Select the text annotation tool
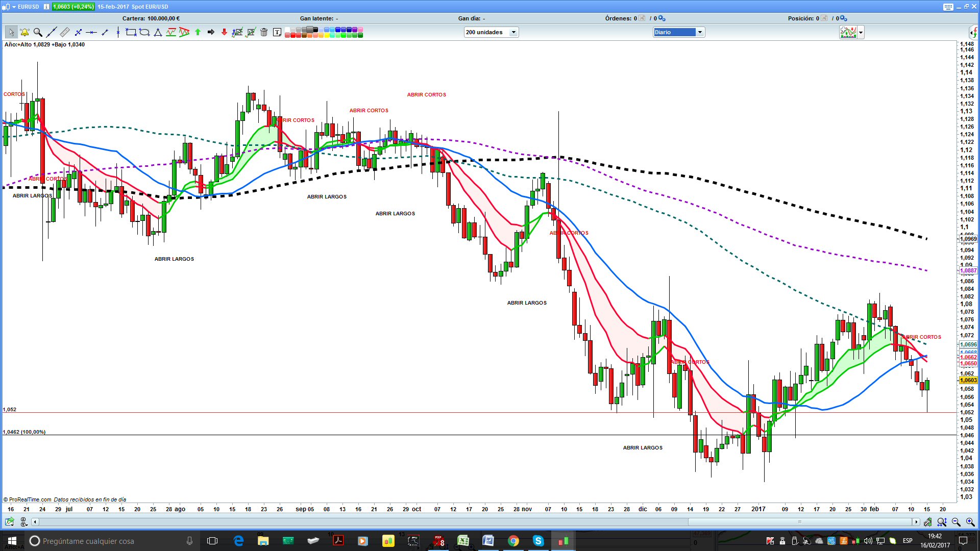The width and height of the screenshot is (980, 551). (x=277, y=32)
